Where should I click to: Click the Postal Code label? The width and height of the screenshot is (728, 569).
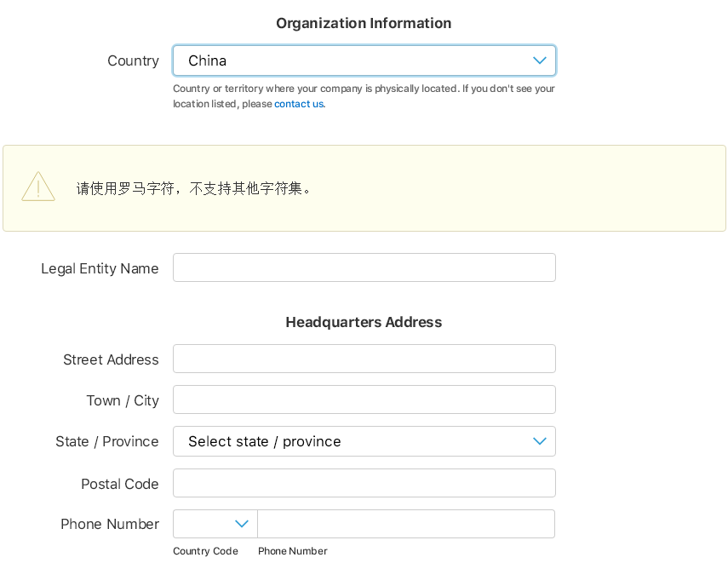(x=120, y=484)
